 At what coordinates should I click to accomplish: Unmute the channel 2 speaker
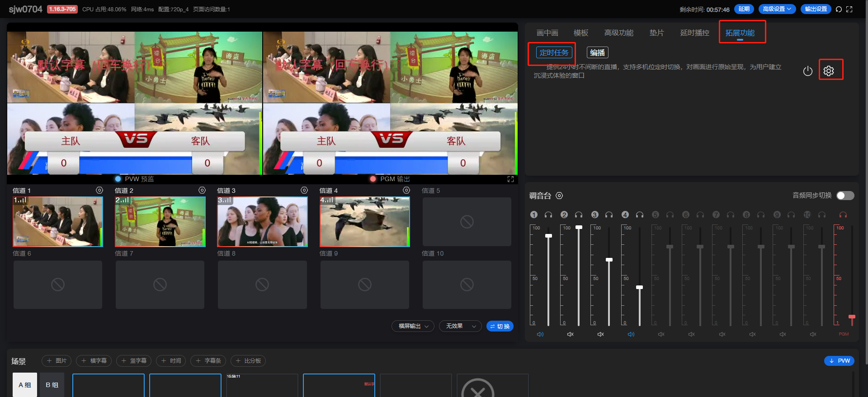571,334
